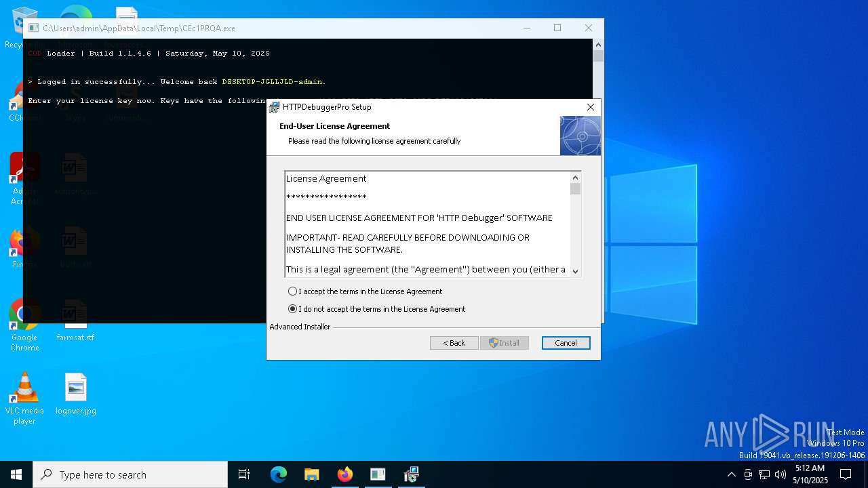Click the license text scroll-up arrow

point(576,178)
